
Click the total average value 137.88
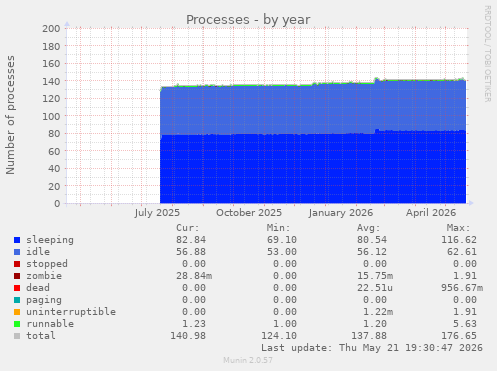point(369,336)
